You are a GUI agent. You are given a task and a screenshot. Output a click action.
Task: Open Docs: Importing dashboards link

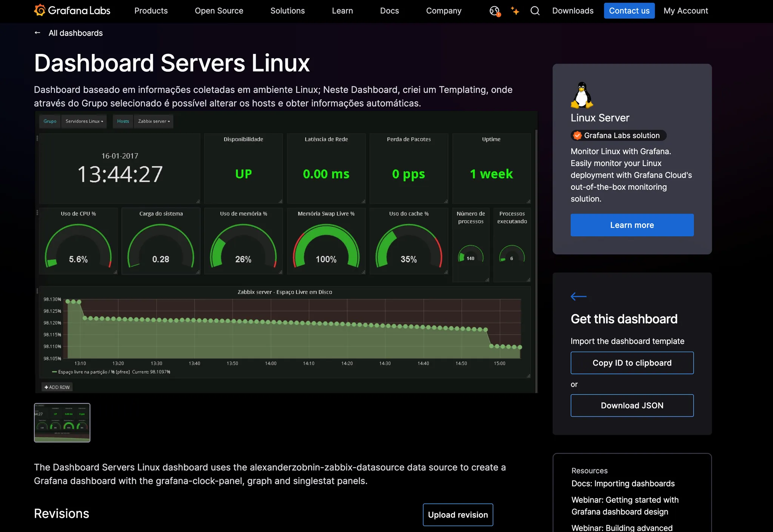coord(623,484)
